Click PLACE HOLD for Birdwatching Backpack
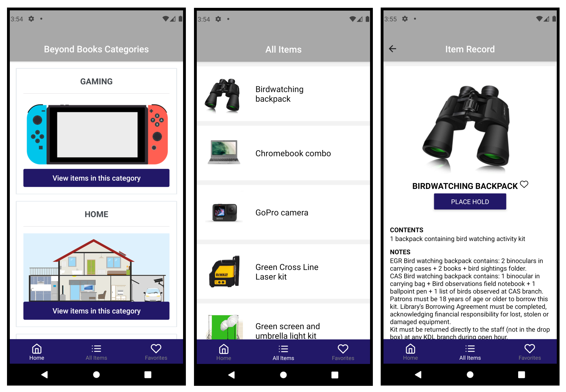This screenshot has width=566, height=392. [x=470, y=202]
